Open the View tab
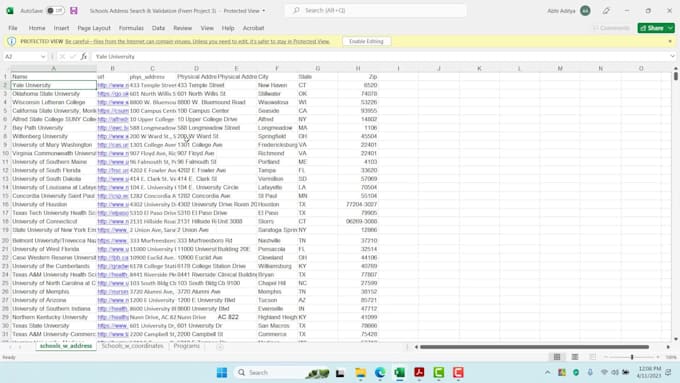 207,28
